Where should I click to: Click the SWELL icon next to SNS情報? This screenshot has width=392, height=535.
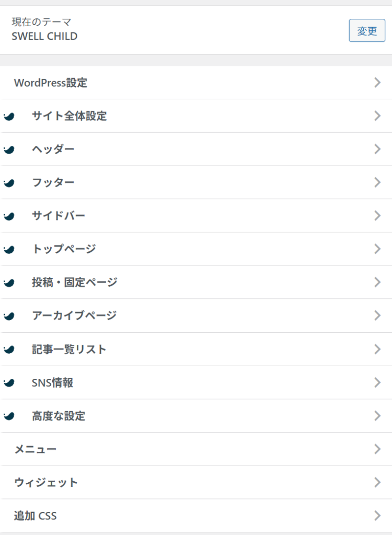point(8,383)
